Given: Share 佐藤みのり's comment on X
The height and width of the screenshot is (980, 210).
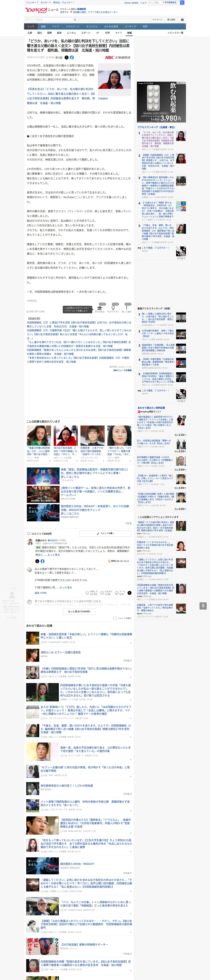Looking at the screenshot, I should [37, 561].
